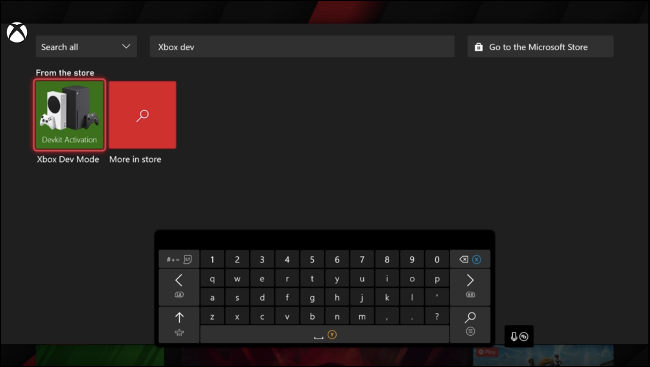
Task: Tap the 7 key
Action: click(x=362, y=259)
